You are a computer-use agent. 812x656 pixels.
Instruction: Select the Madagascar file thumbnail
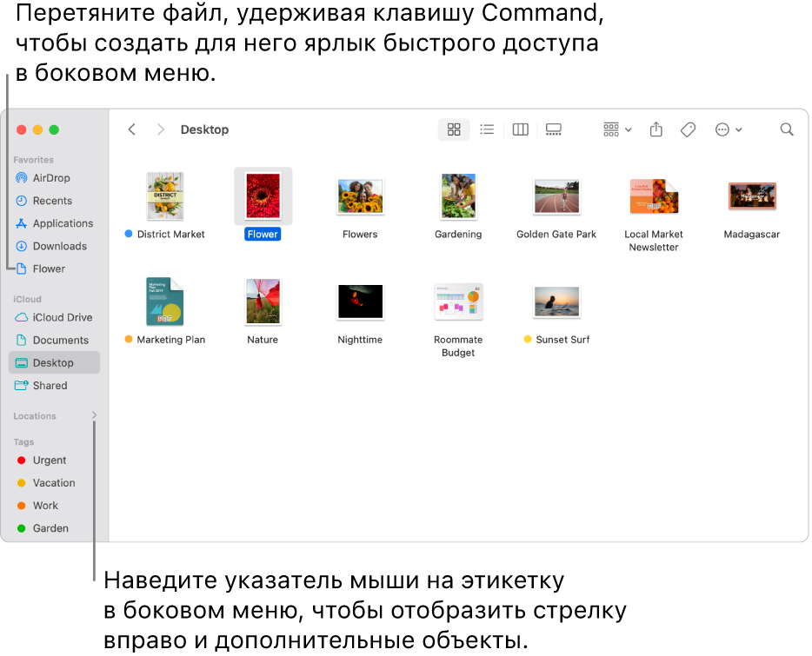tap(752, 195)
